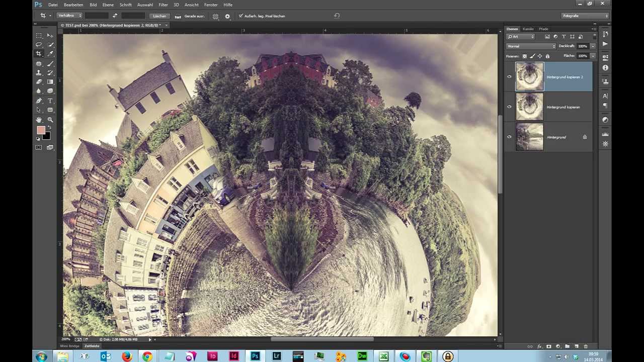644x362 pixels.
Task: Select the Eraser tool
Action: tap(39, 82)
